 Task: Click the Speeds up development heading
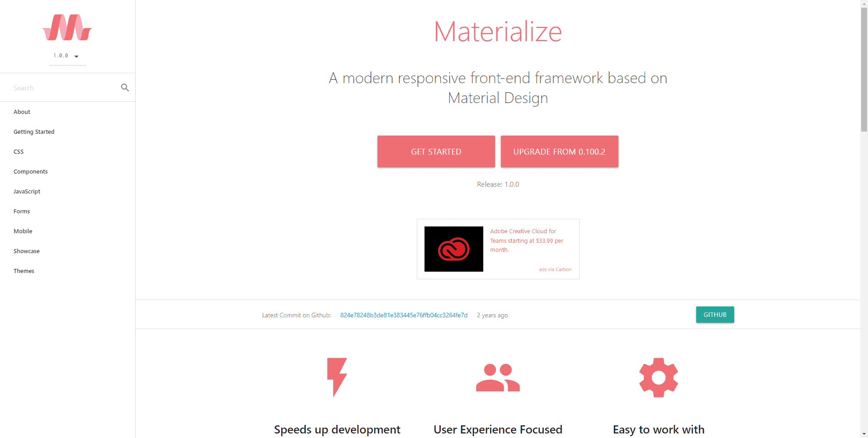tap(337, 429)
